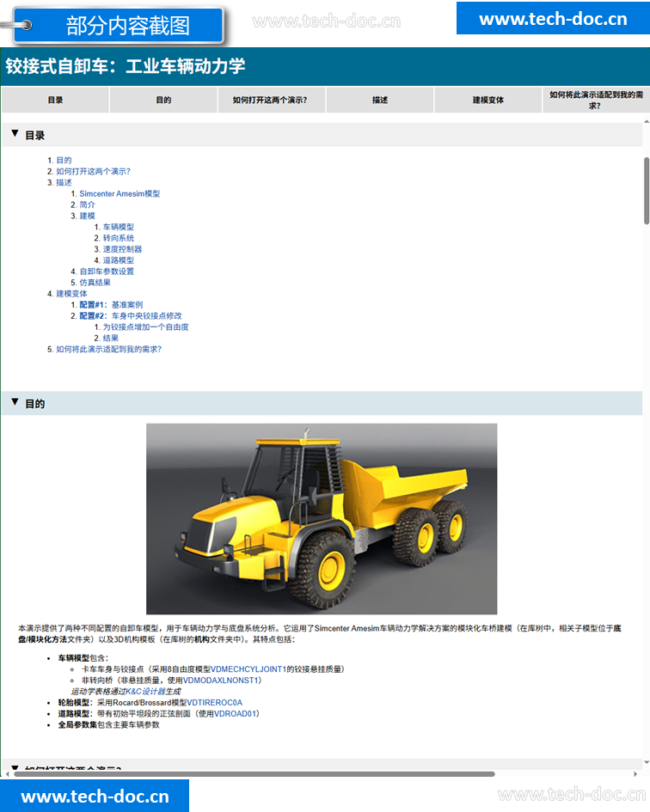Jump to 为铰接点增加一个自由度 entry
Viewport: 650px width, 812px height.
pos(145,327)
